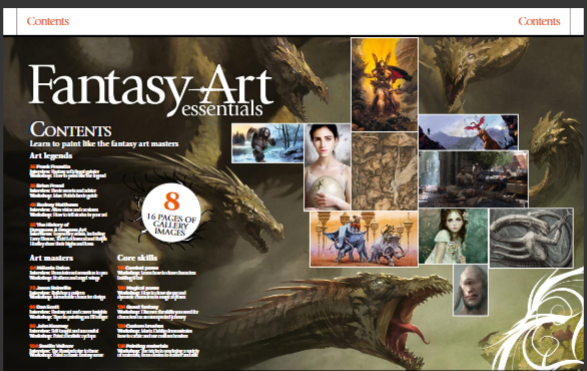The image size is (587, 371).
Task: Click the right "Contents" header text
Action: pos(539,21)
